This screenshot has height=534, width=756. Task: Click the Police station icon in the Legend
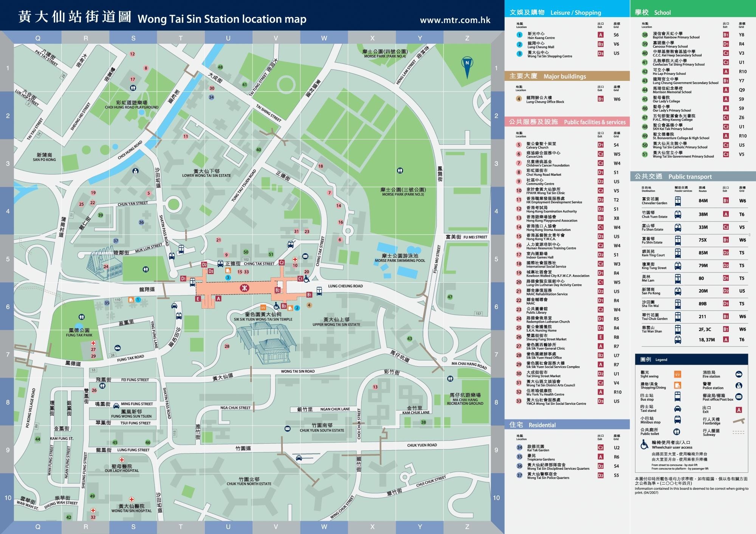739,385
